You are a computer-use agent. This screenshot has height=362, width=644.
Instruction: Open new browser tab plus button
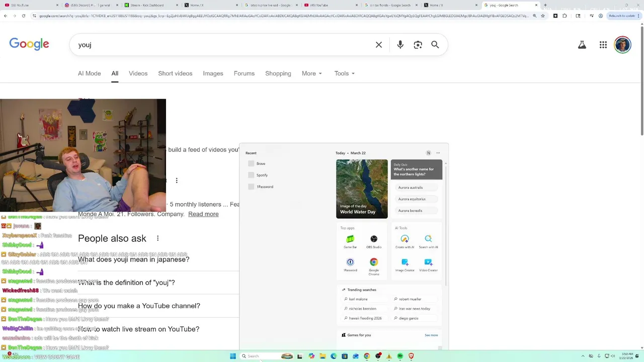point(545,5)
